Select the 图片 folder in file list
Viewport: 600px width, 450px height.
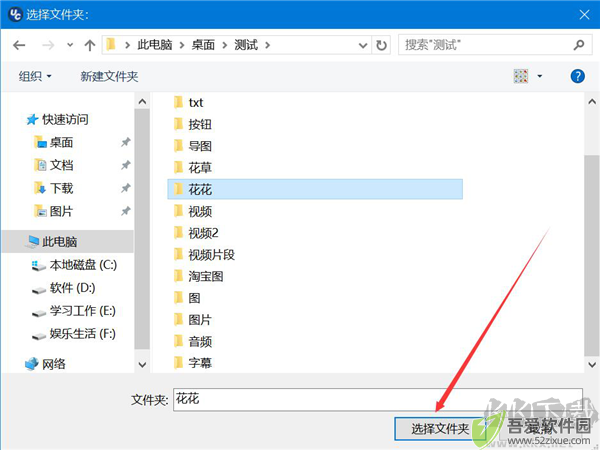192,320
